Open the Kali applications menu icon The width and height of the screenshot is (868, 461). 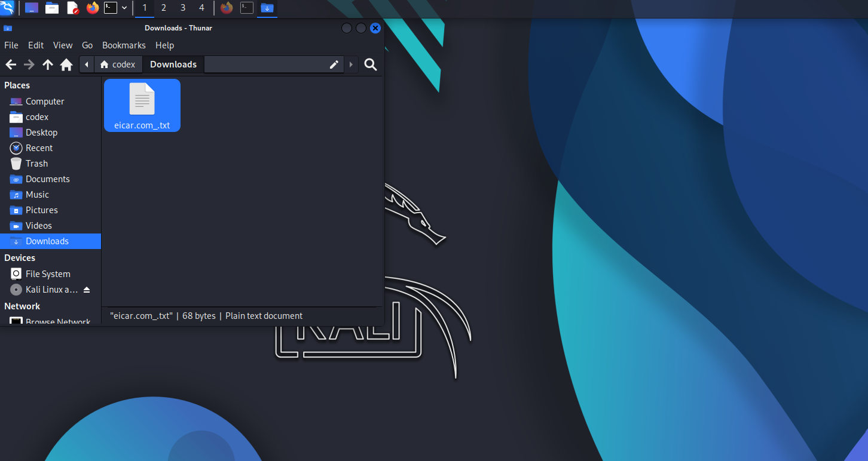[x=7, y=8]
